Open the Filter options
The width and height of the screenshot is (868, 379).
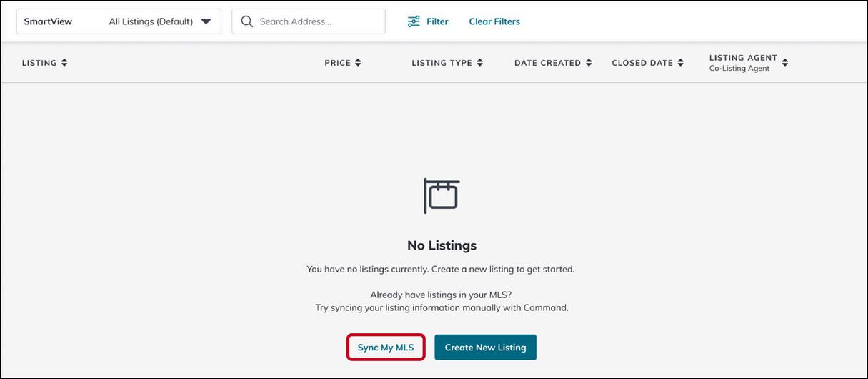pyautogui.click(x=437, y=21)
